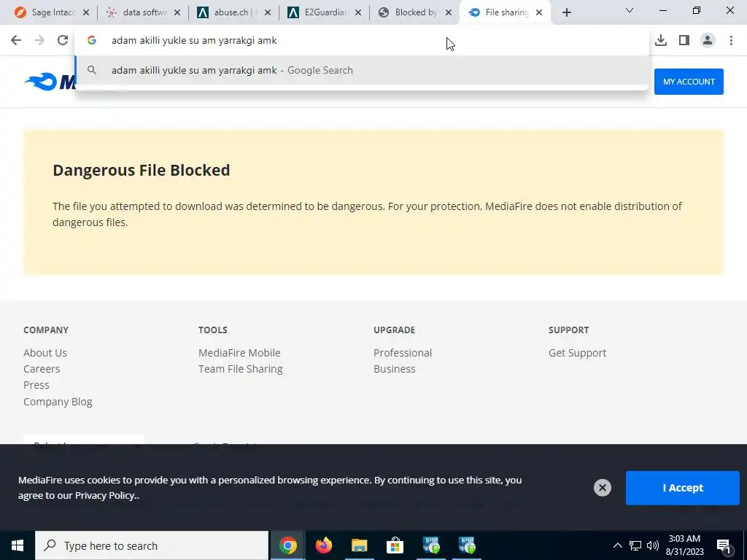This screenshot has height=560, width=747.
Task: Close the Blocked by tab
Action: tap(449, 13)
